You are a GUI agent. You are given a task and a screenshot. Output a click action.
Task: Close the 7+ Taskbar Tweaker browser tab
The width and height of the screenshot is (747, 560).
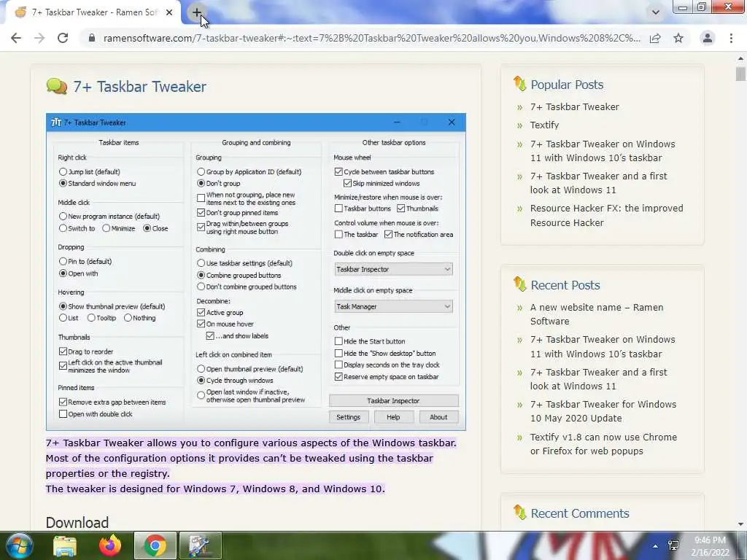pyautogui.click(x=169, y=13)
